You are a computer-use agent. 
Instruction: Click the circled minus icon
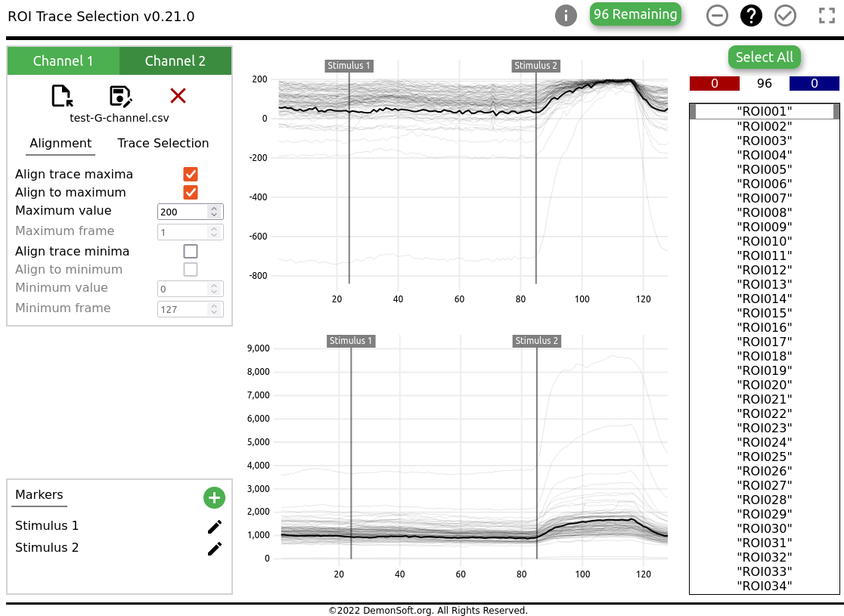pyautogui.click(x=717, y=15)
